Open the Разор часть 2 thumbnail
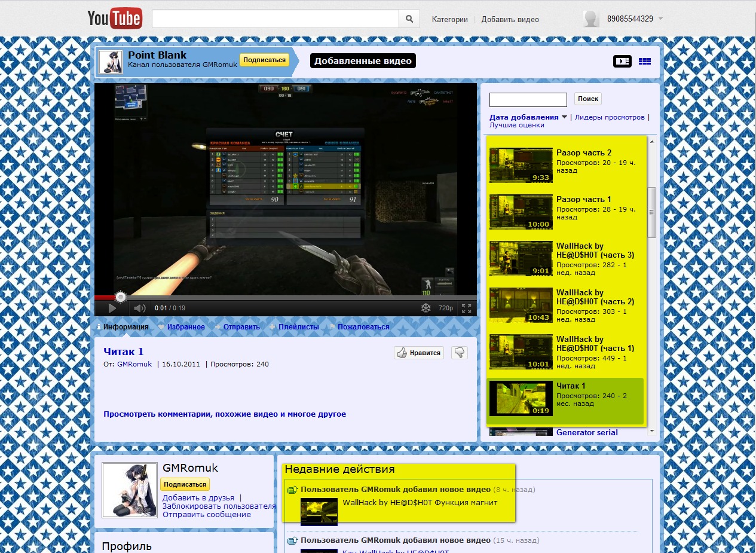The height and width of the screenshot is (553, 756). (x=521, y=165)
